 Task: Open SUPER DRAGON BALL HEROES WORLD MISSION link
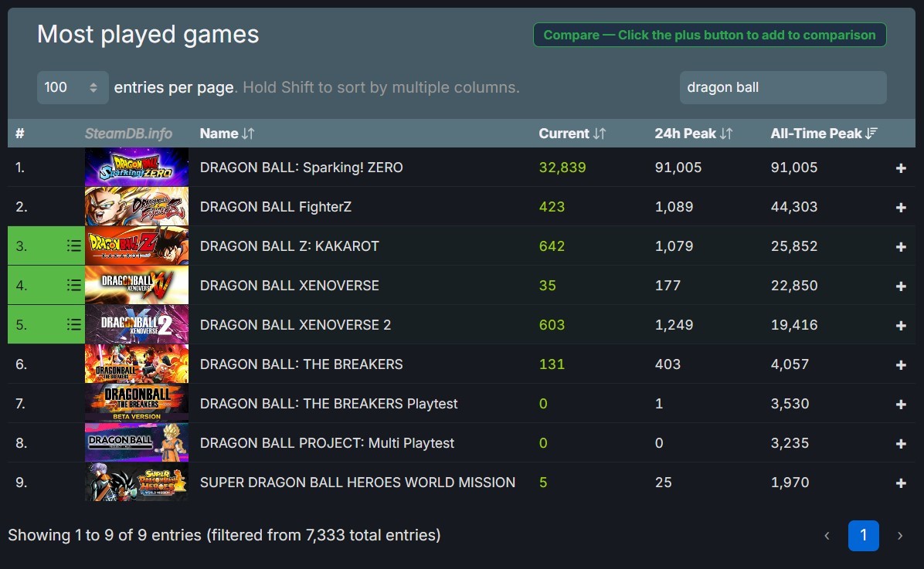coord(357,483)
